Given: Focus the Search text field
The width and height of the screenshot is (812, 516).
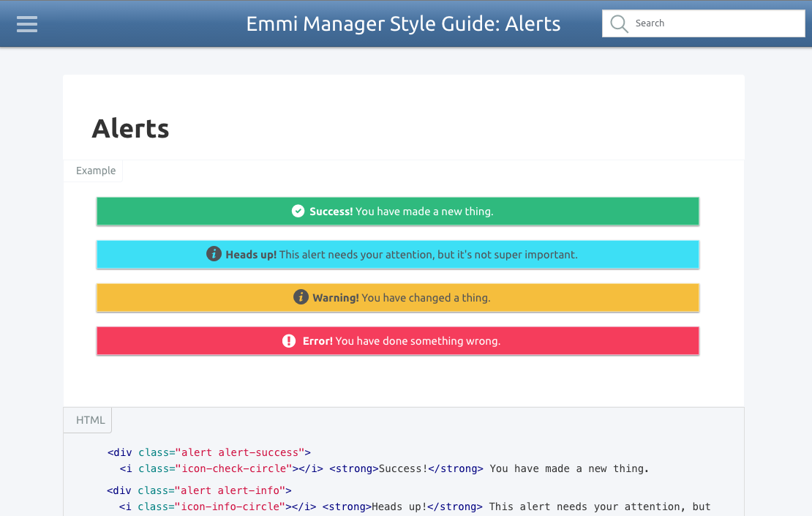Looking at the screenshot, I should pos(715,23).
